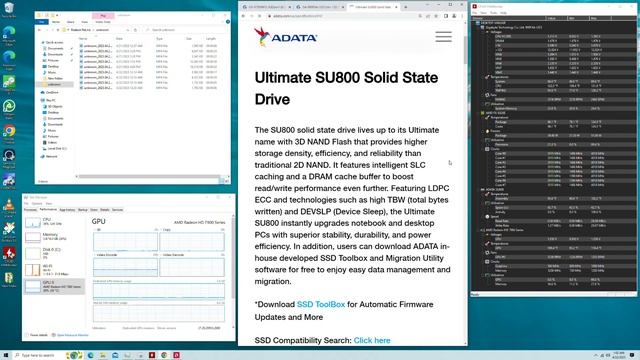Switch to Startup tab in Task Manager
640x360 pixels.
[83, 210]
